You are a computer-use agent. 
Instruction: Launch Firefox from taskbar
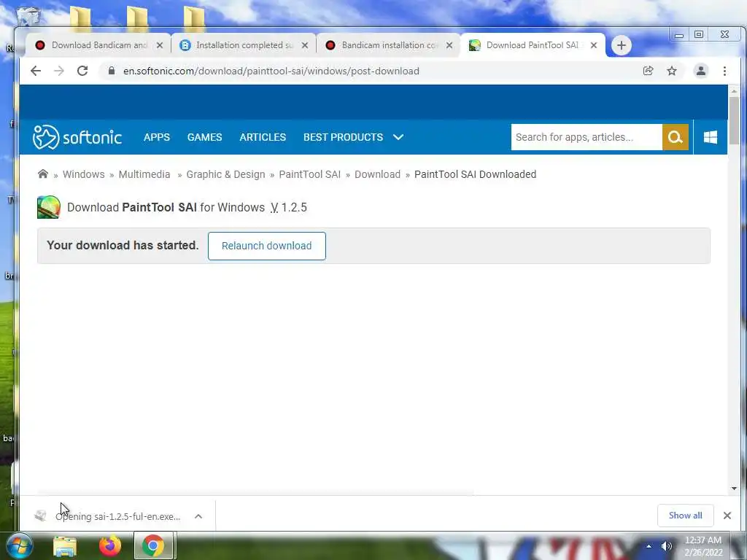[x=110, y=546]
